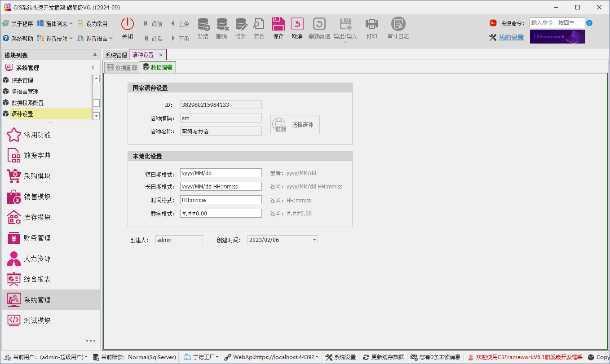Click the time format (时间格式) field
The height and width of the screenshot is (364, 610).
[x=221, y=200]
